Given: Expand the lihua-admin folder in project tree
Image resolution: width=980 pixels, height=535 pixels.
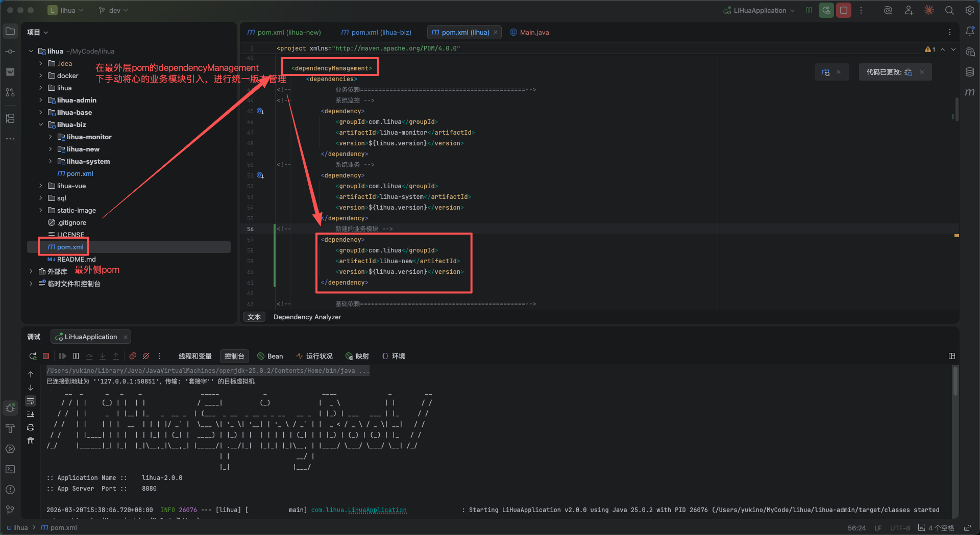Looking at the screenshot, I should 41,100.
